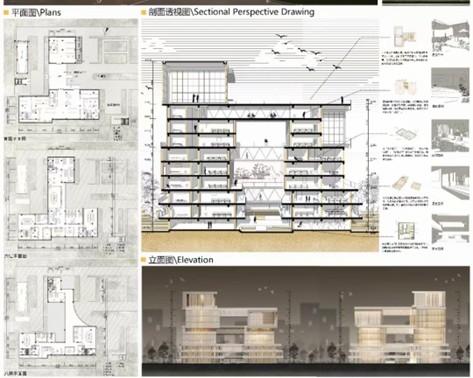This screenshot has width=473, height=378.
Task: Open the third perspective render thumbnail on right
Action: click(x=450, y=136)
